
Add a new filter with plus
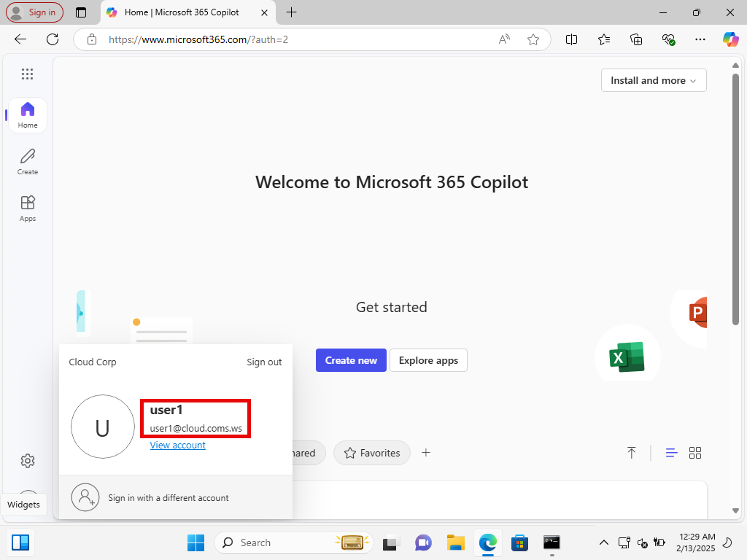426,453
